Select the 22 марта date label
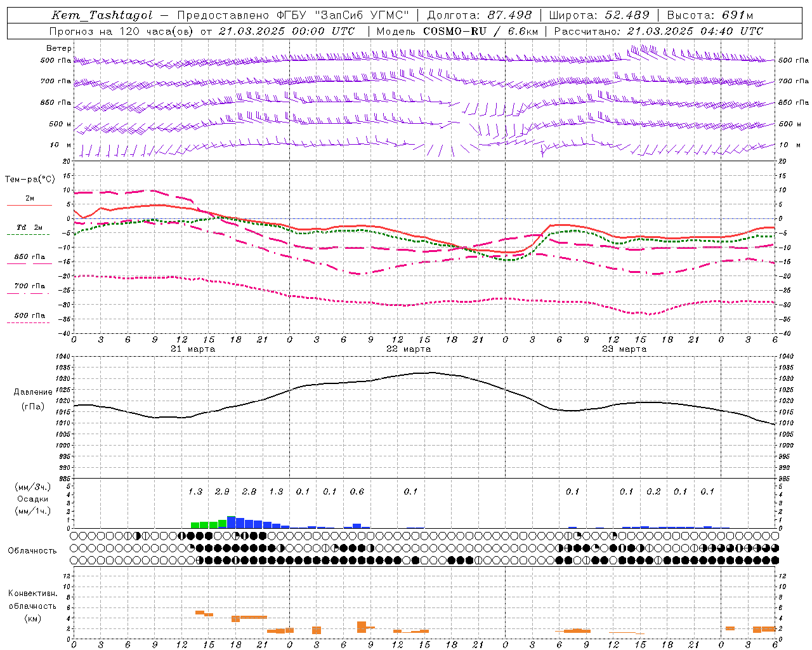The height and width of the screenshot is (650, 812). coord(409,349)
